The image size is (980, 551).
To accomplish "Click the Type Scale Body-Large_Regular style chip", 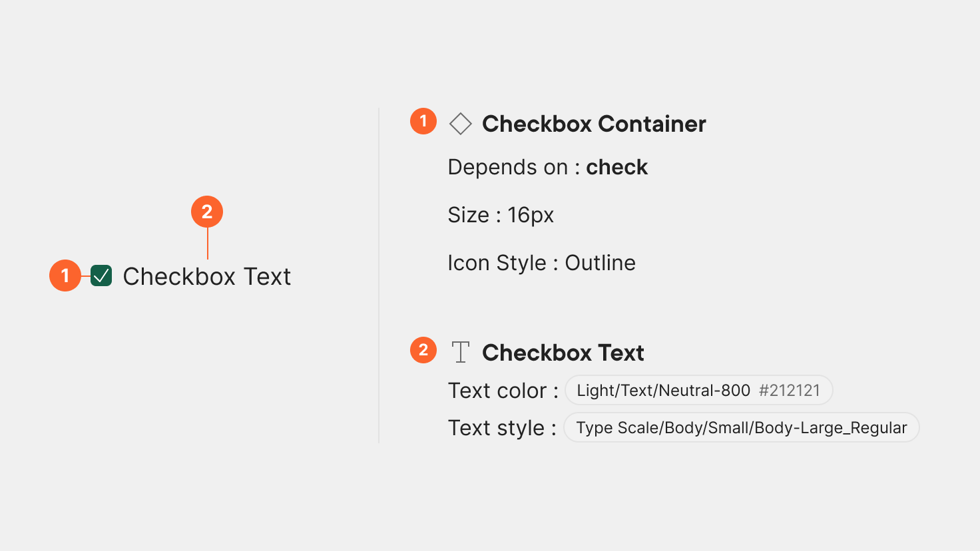I will [x=741, y=428].
